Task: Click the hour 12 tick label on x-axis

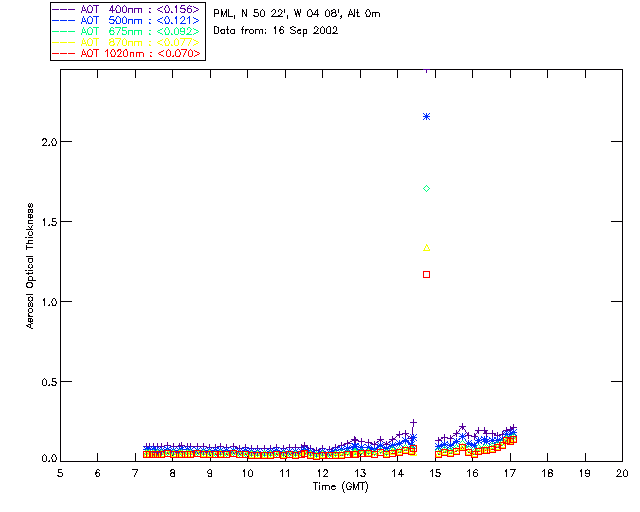Action: pyautogui.click(x=322, y=473)
